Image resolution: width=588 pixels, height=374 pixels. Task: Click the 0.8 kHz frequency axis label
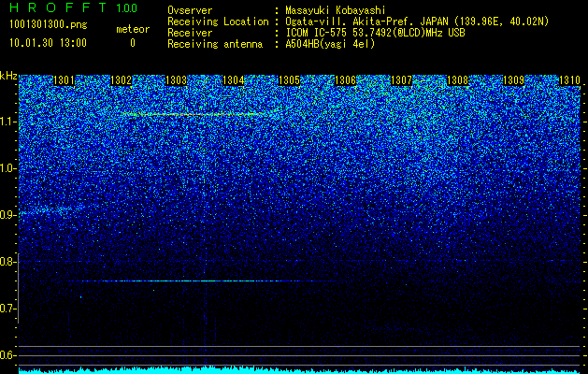pyautogui.click(x=7, y=262)
